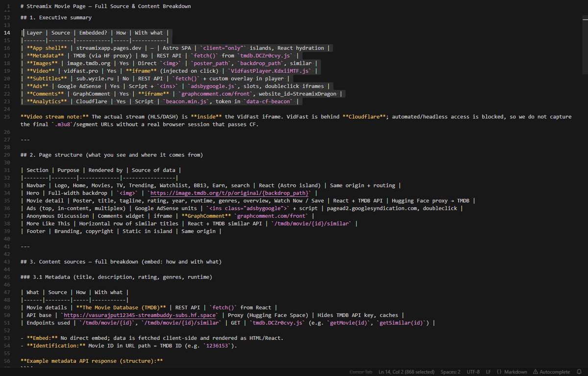Click the Autocomplete warning status item

coord(551,372)
